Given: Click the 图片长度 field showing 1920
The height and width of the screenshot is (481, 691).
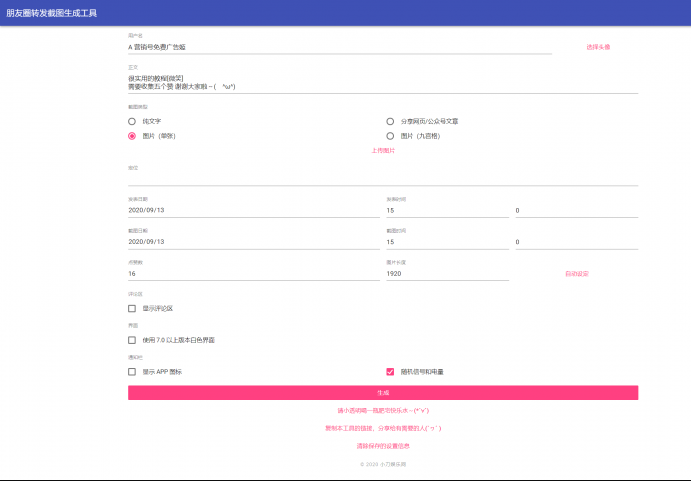Looking at the screenshot, I should [x=447, y=273].
